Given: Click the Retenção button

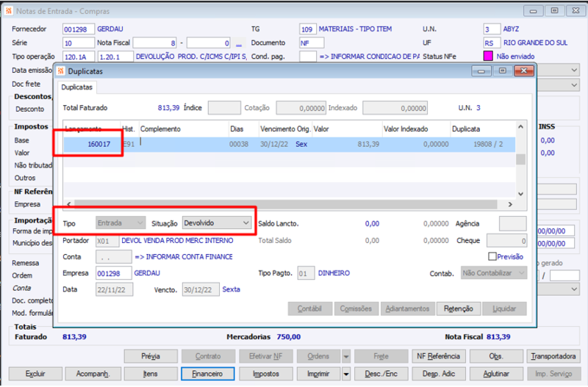Looking at the screenshot, I should click(458, 308).
